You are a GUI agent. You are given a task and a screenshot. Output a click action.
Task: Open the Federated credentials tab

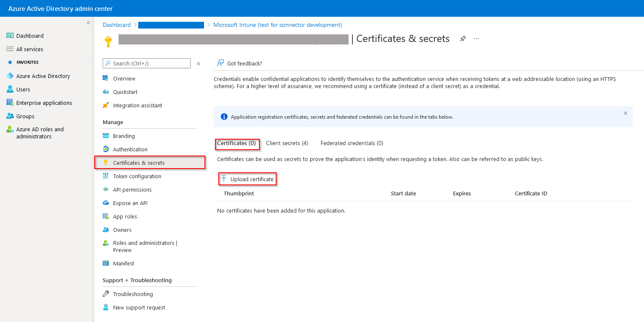[352, 143]
